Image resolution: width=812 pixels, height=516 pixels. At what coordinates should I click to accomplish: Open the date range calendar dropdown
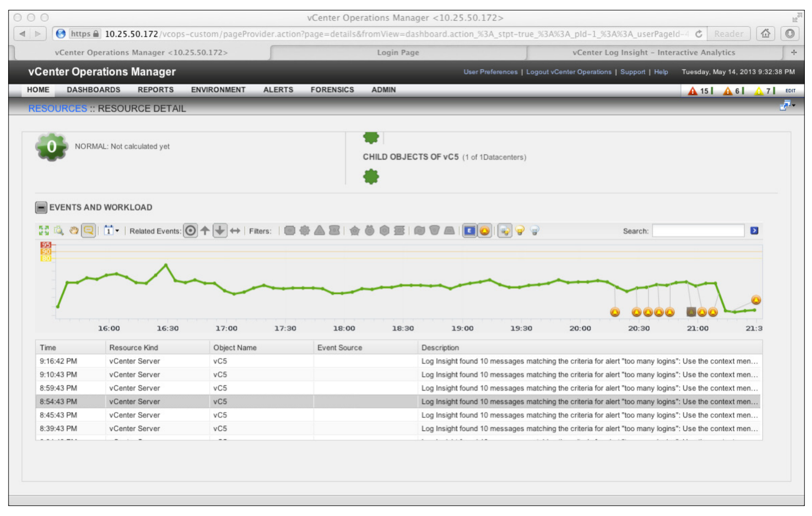tap(111, 231)
